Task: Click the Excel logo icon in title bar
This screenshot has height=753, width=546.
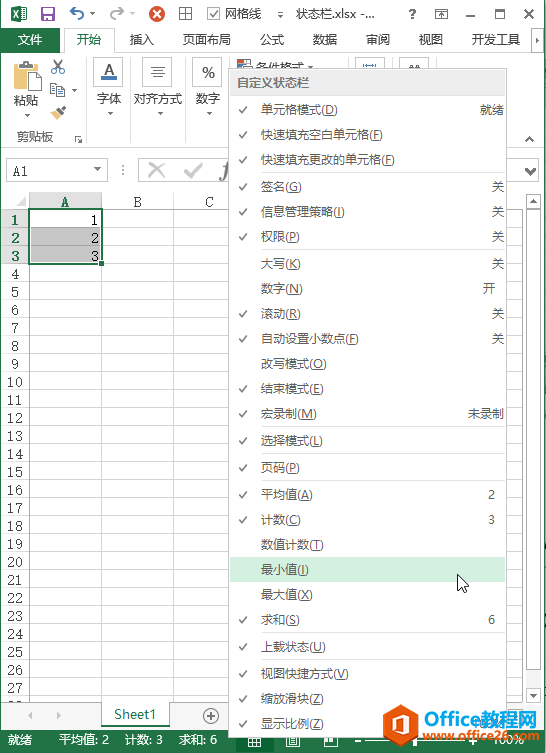Action: 19,13
